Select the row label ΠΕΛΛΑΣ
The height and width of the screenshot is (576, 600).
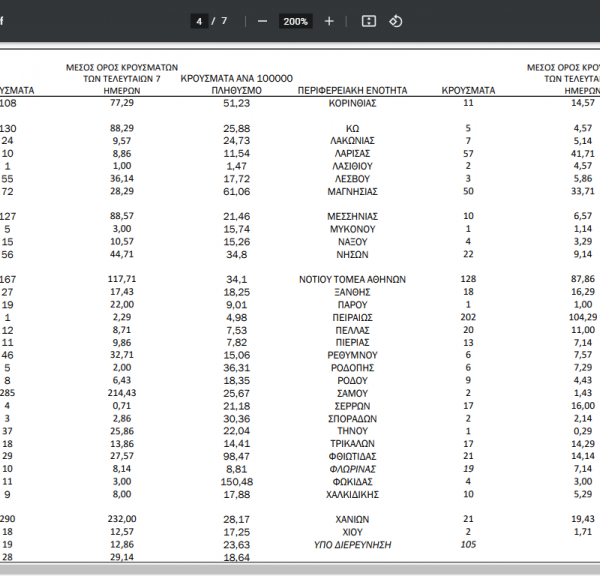[352, 330]
